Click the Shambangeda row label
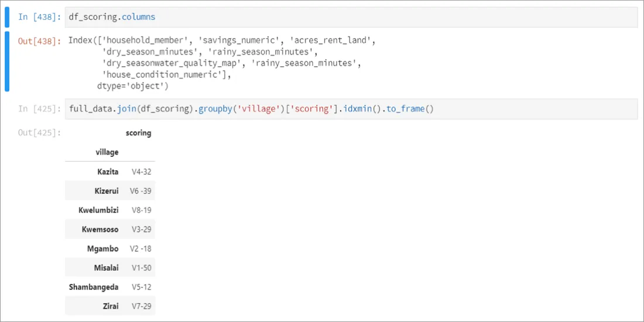This screenshot has width=644, height=322. [x=94, y=287]
